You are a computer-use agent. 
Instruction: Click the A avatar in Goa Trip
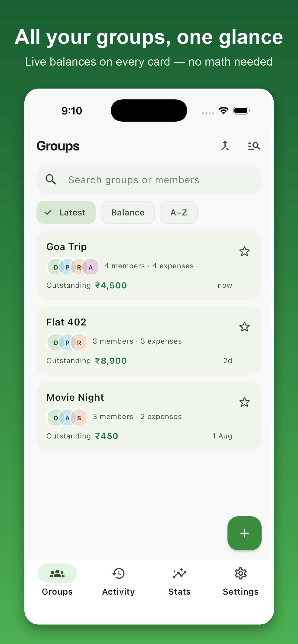coord(90,267)
